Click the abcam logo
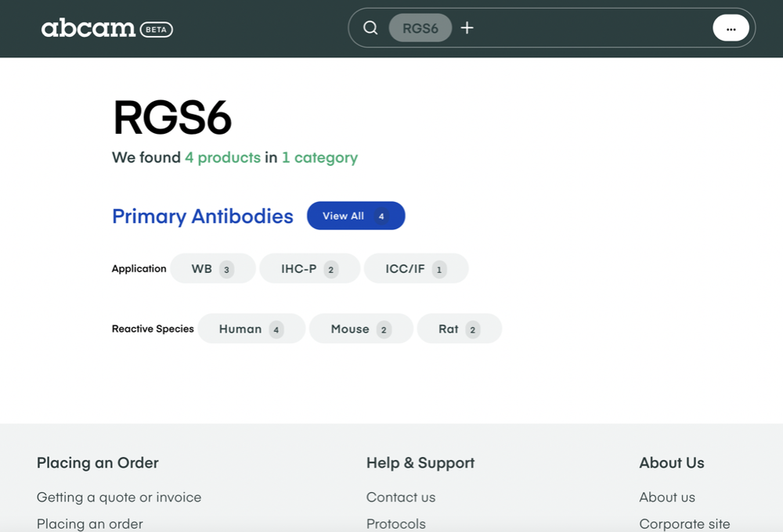The width and height of the screenshot is (783, 532). [88, 28]
